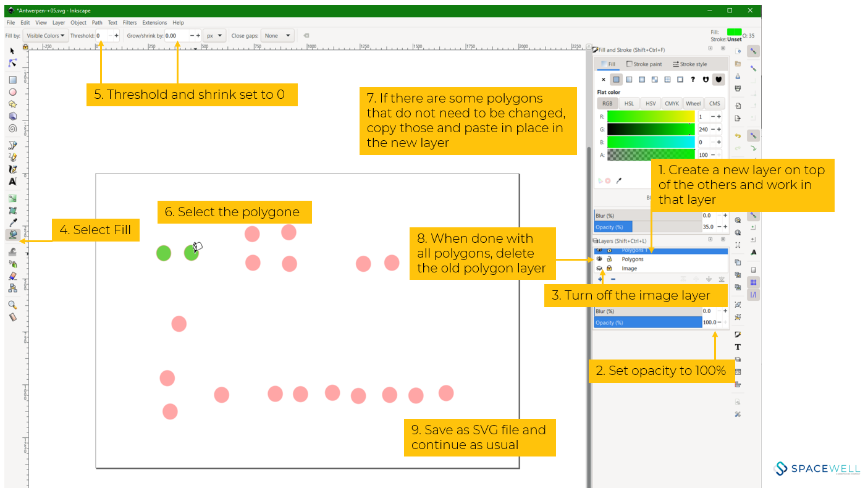868x488 pixels.
Task: Activate the Zoom magnifier tool
Action: click(x=12, y=305)
